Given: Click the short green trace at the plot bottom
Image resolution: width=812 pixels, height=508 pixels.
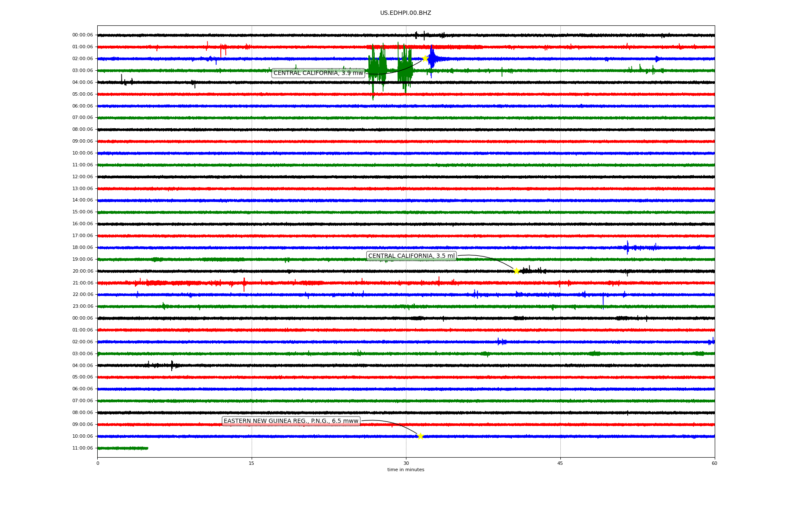Looking at the screenshot, I should pyautogui.click(x=123, y=448).
